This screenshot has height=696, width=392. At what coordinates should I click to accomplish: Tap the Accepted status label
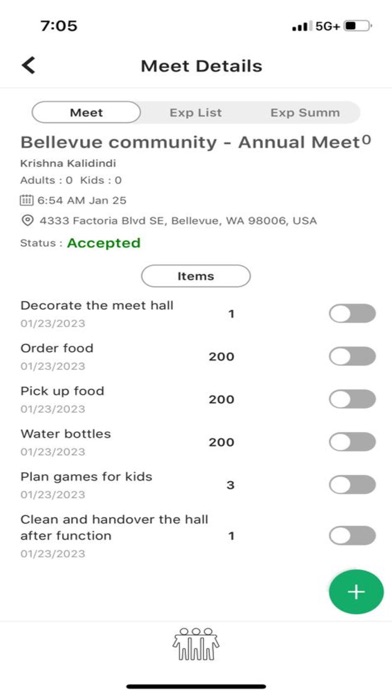(104, 243)
